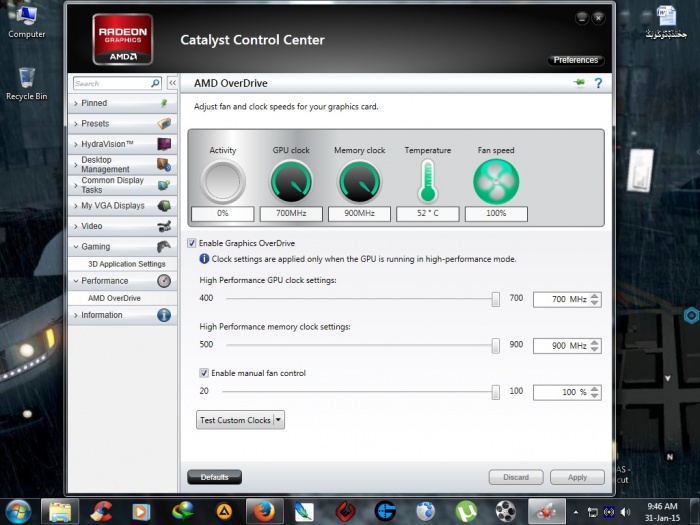Click the Activity gauge icon
Image resolution: width=700 pixels, height=525 pixels.
[x=222, y=182]
